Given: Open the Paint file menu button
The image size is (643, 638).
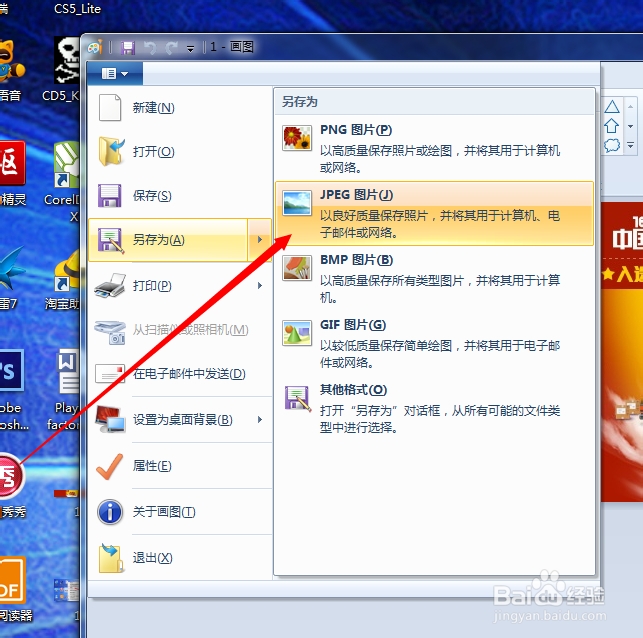Looking at the screenshot, I should pos(115,74).
